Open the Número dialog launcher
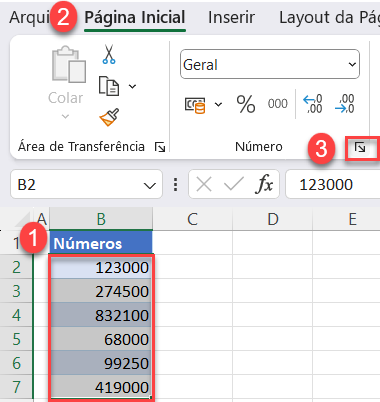380x402 pixels. click(360, 147)
